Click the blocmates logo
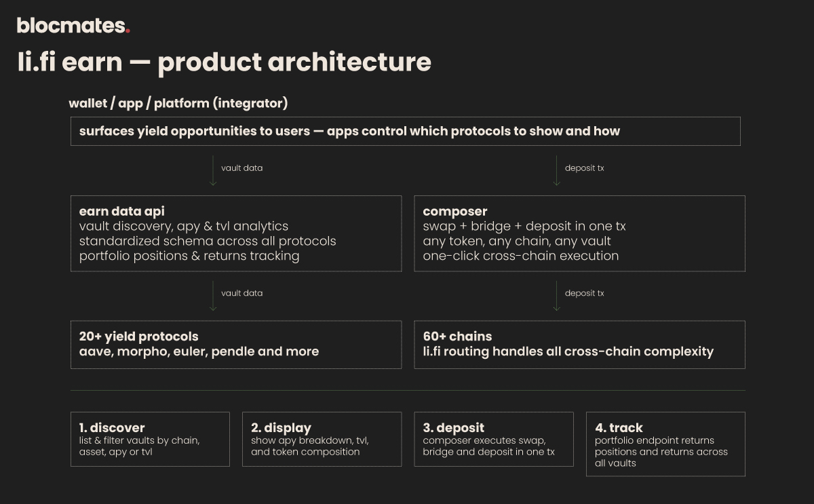This screenshot has width=814, height=504. coord(73,26)
